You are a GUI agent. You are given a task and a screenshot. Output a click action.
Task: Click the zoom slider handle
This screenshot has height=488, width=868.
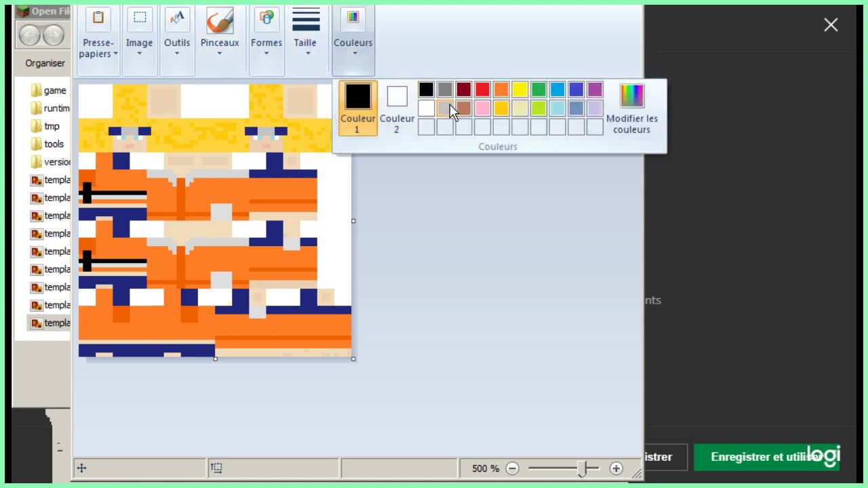[582, 468]
